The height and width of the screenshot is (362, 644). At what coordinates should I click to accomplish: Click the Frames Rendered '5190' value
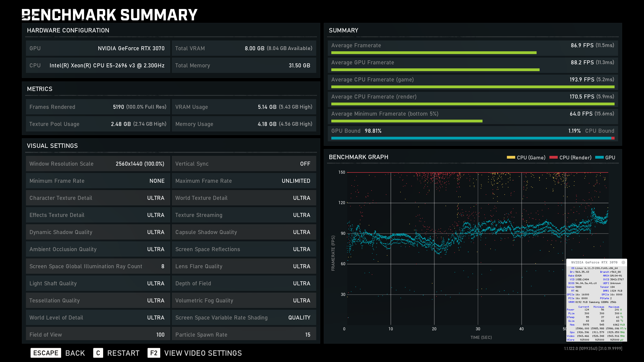point(118,107)
